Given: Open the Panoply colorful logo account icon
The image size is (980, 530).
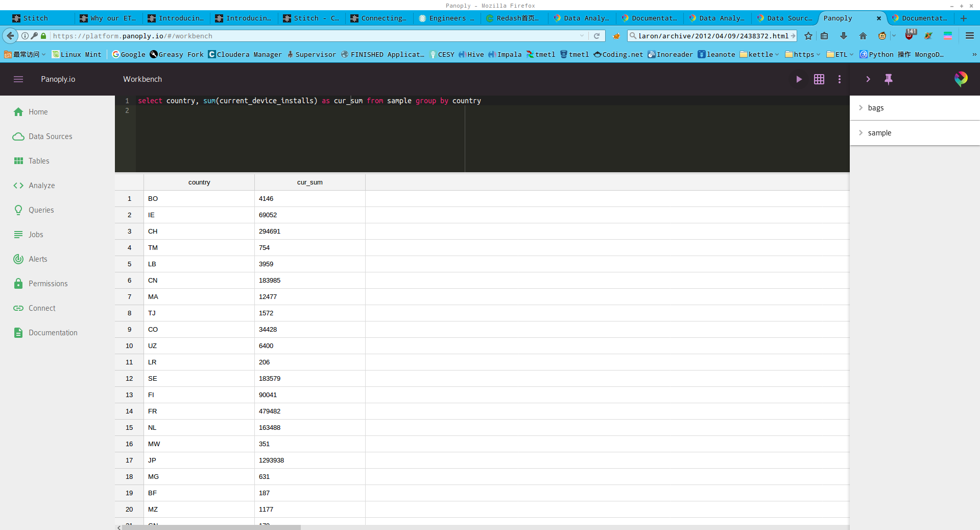Looking at the screenshot, I should tap(961, 79).
